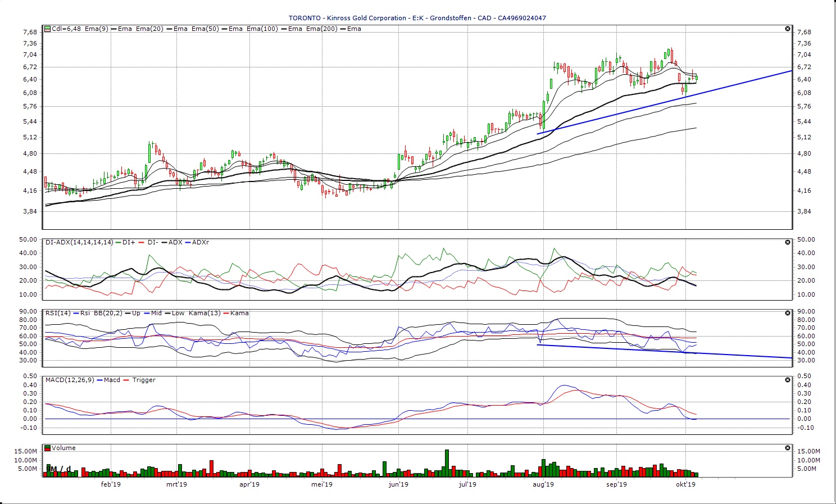Viewport: 836px width, 504px height.
Task: Click the RSI(14) indicator title
Action: (x=58, y=313)
